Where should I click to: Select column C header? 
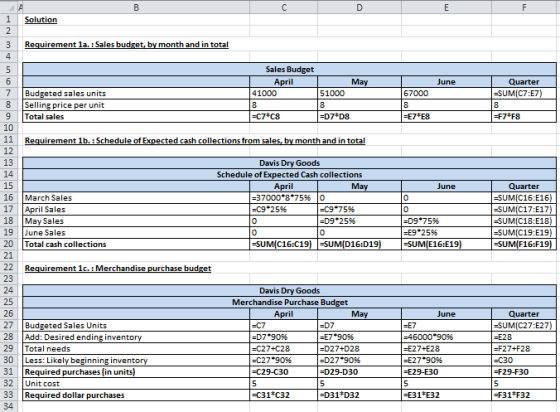284,7
